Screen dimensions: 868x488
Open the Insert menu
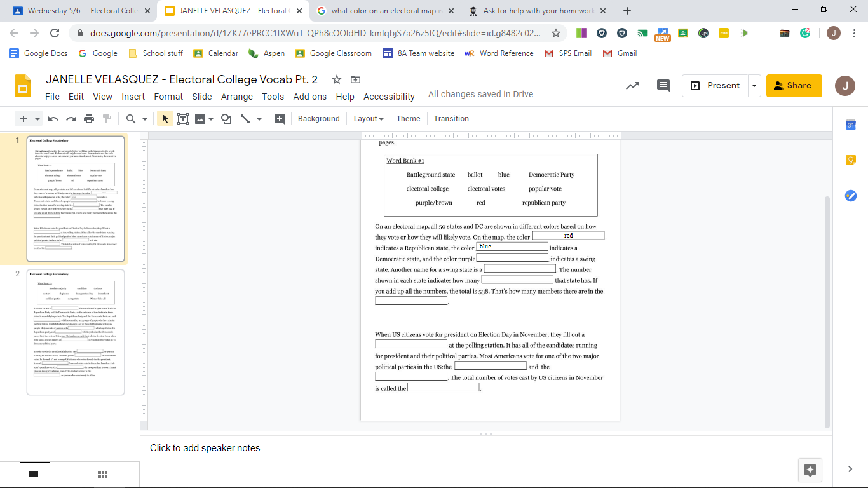click(133, 97)
